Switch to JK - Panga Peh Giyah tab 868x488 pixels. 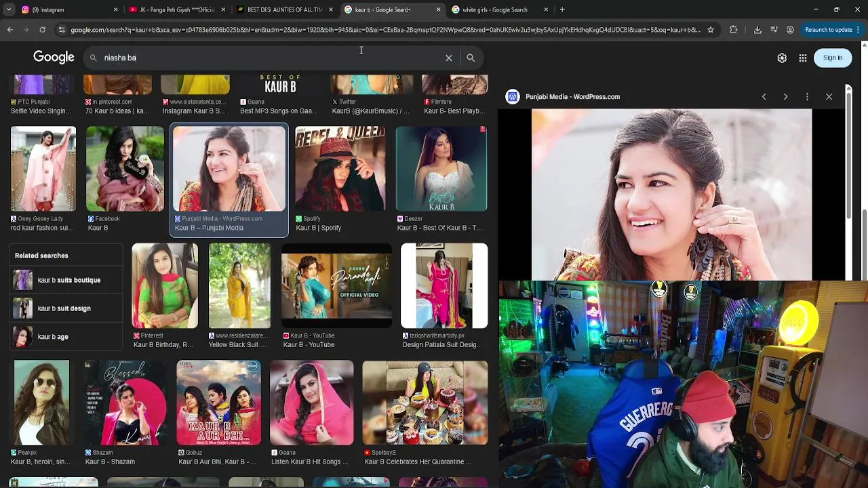click(x=178, y=9)
